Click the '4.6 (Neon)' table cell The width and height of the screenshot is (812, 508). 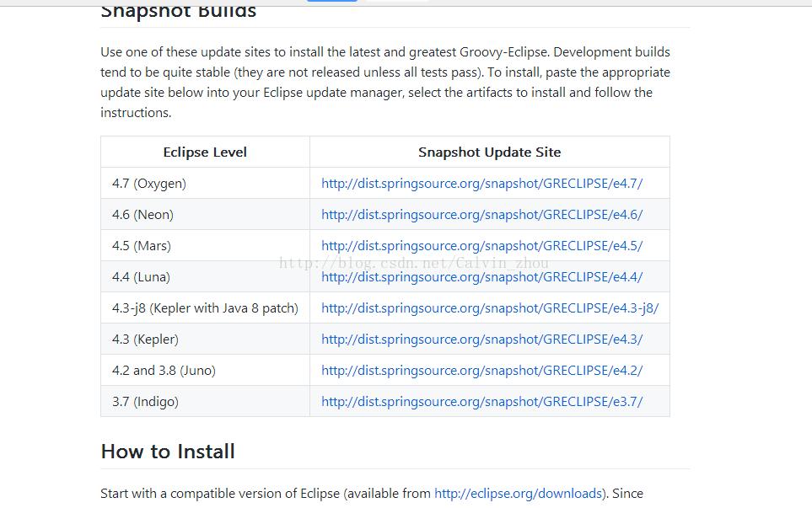click(205, 214)
